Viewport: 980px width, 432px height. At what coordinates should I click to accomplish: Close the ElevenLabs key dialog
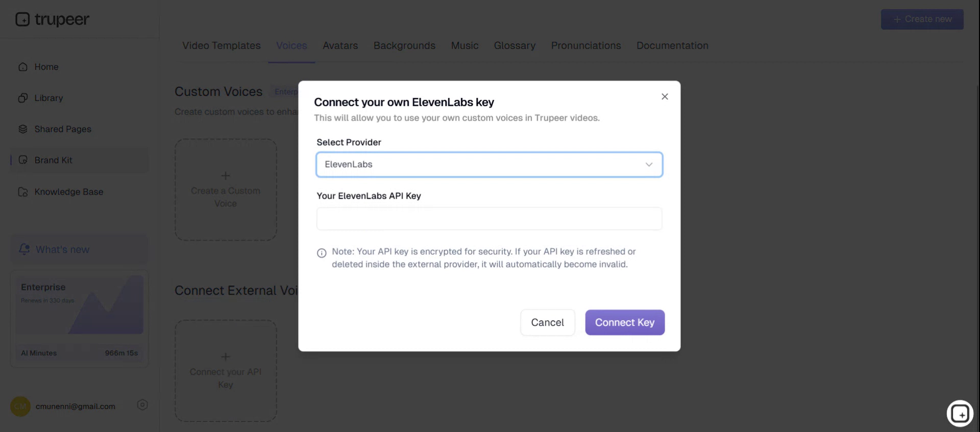[x=665, y=97]
